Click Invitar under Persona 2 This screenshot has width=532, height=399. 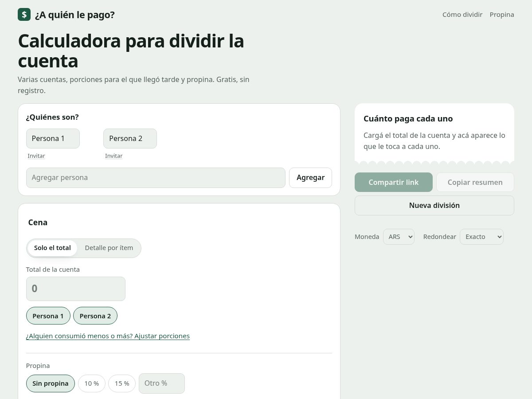113,156
